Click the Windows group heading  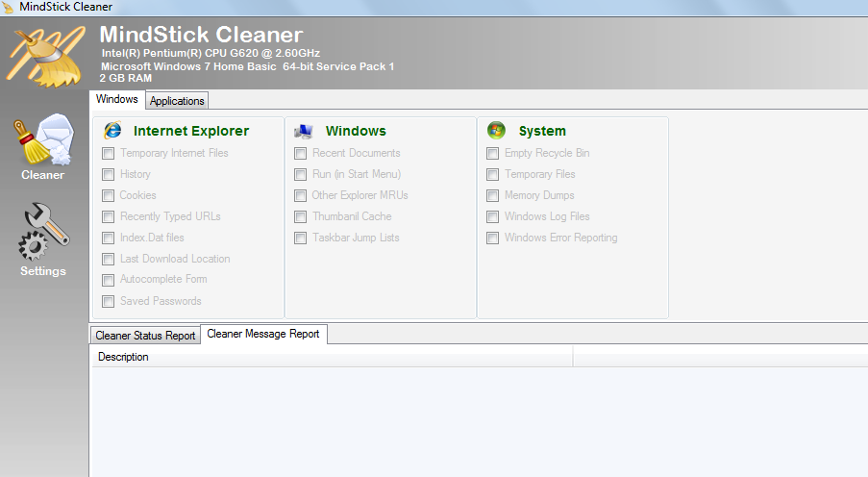tap(356, 131)
